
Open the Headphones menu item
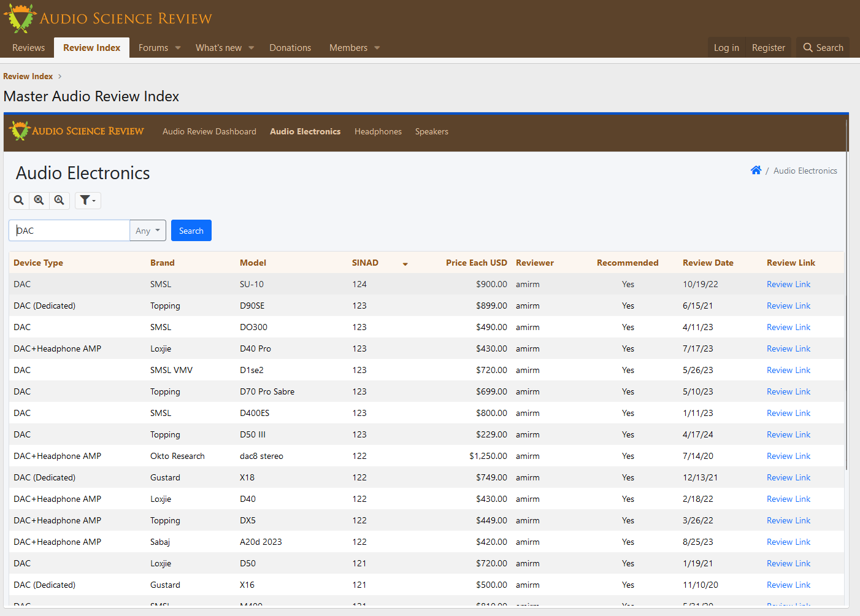click(378, 131)
